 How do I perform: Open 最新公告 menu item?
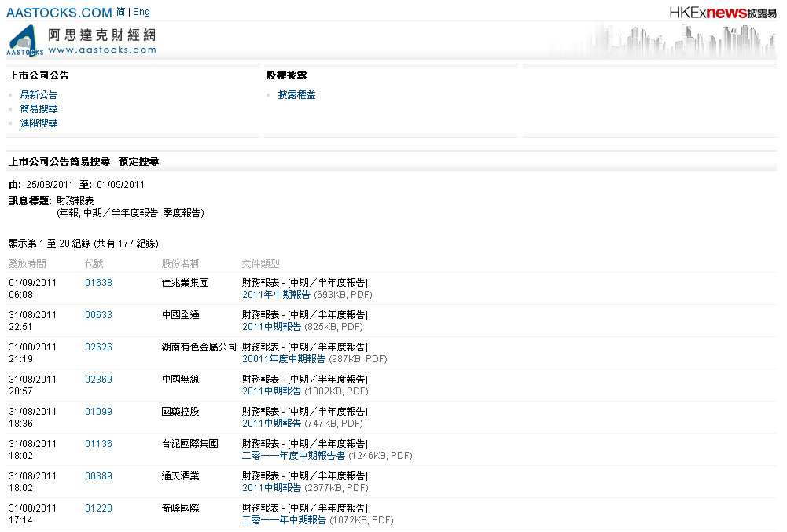pyautogui.click(x=39, y=95)
